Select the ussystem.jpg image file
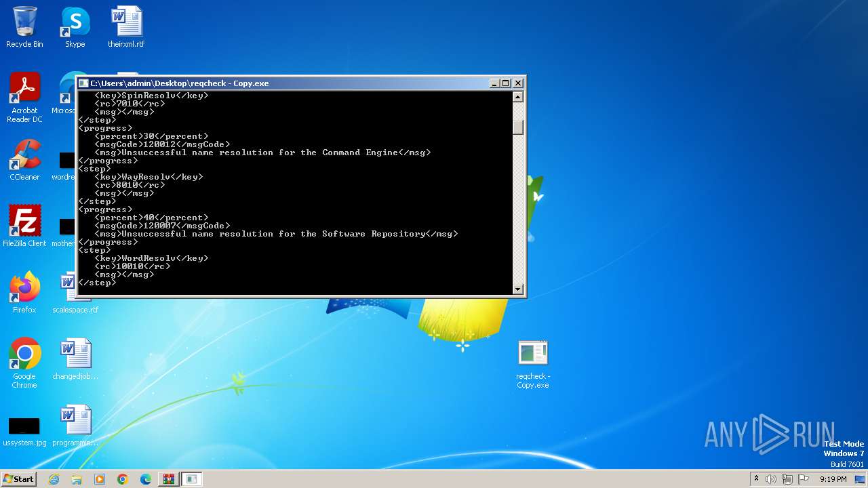 pos(24,430)
